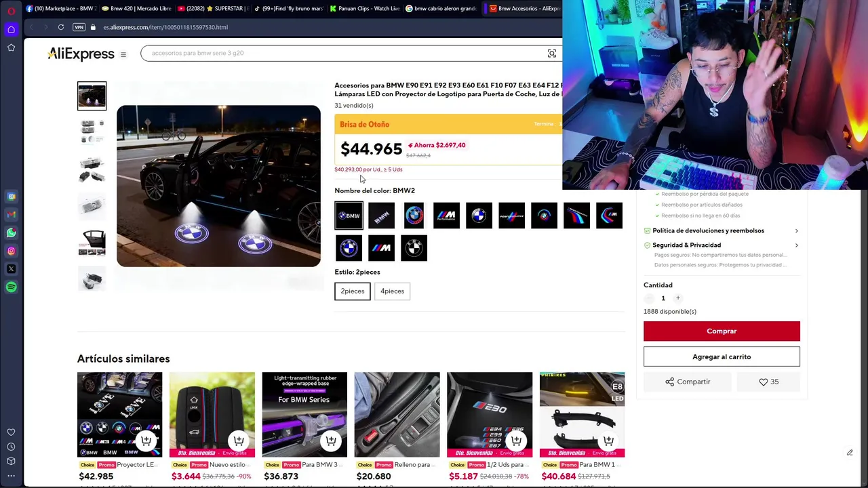Add Nuevo estilo key case to cart

pos(238,441)
